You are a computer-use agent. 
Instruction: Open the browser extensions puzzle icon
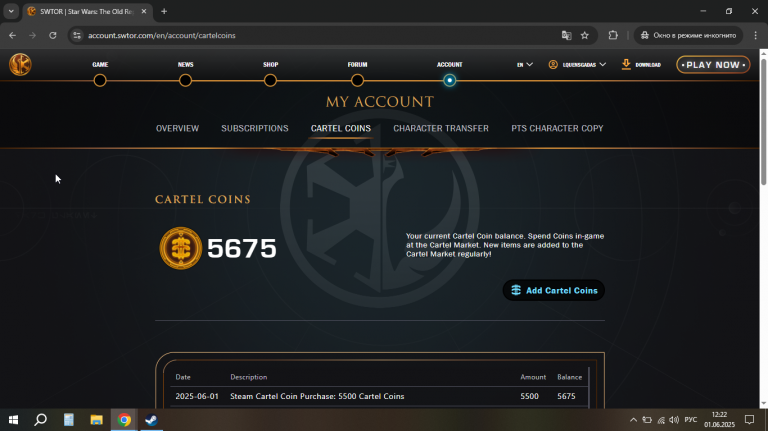pyautogui.click(x=613, y=35)
